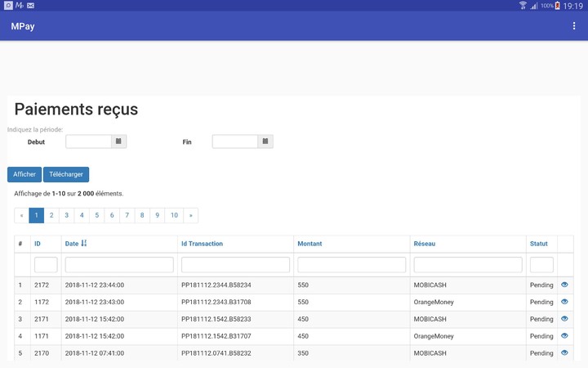This screenshot has width=588, height=368.
Task: Go to pagination page 10
Action: click(174, 215)
